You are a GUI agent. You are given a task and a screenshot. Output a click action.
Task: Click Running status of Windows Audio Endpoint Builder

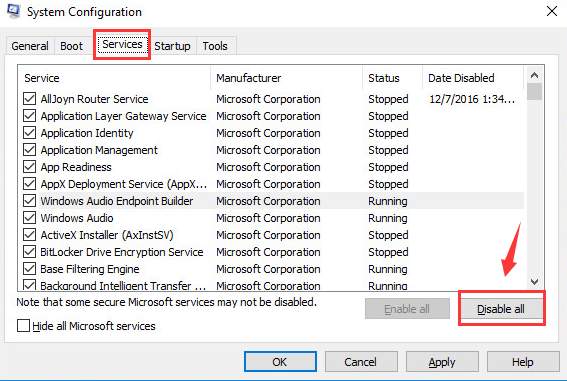[388, 201]
